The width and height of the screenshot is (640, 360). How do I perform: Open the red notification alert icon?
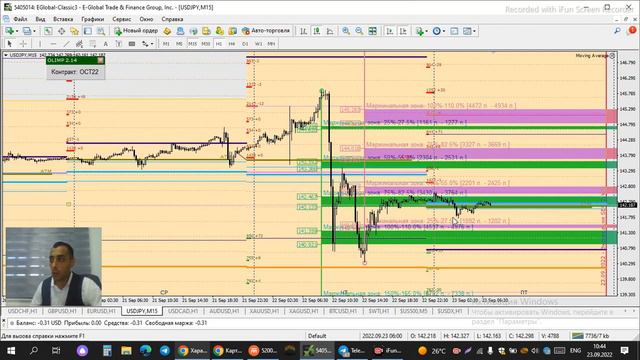click(632, 31)
